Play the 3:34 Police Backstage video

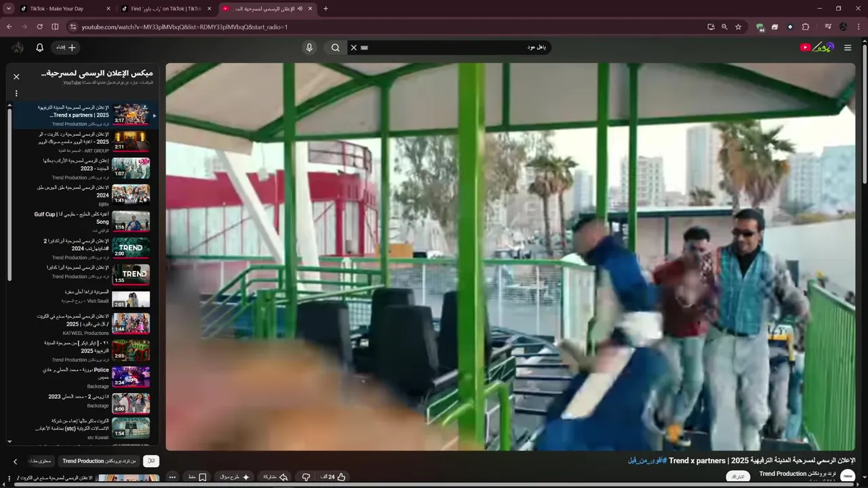[x=131, y=377]
